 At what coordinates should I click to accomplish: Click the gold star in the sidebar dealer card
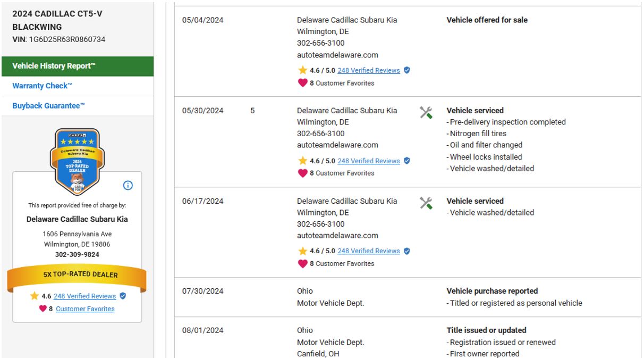pyautogui.click(x=35, y=296)
